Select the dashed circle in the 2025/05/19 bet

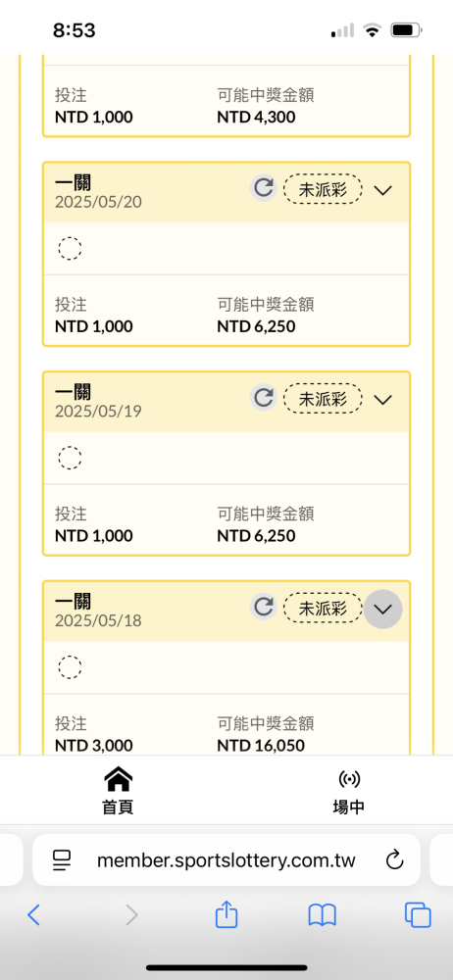(x=70, y=458)
